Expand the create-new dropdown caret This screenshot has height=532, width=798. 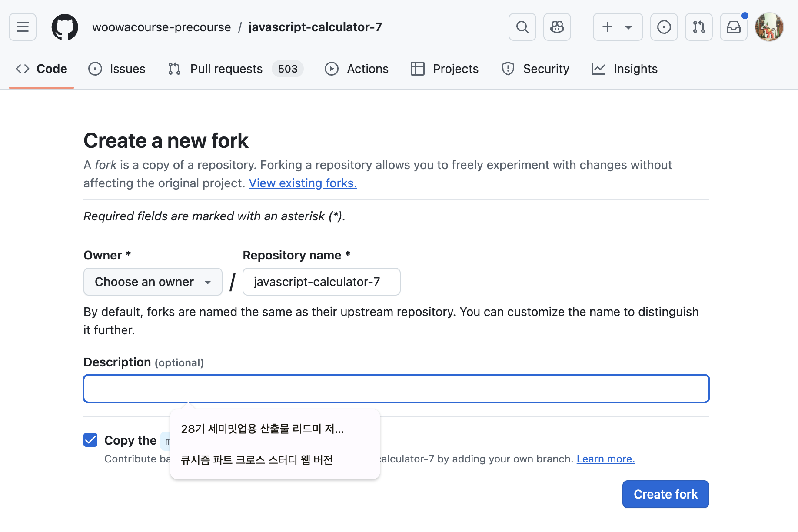pyautogui.click(x=628, y=27)
